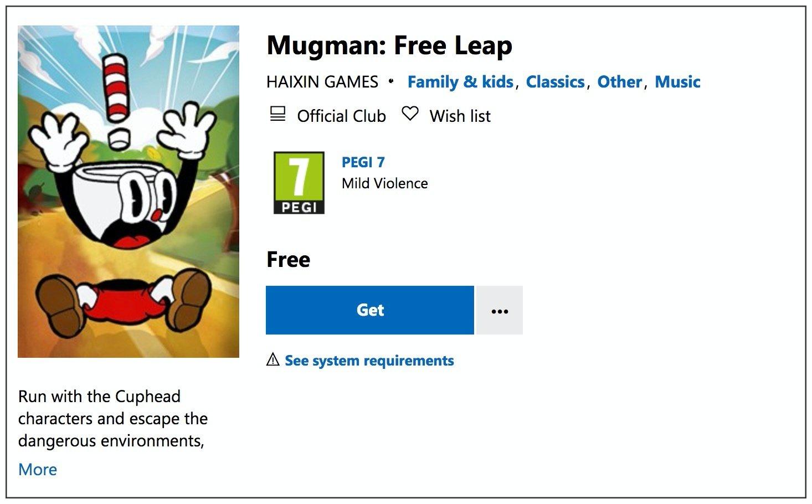
Task: Click the Free price label
Action: point(289,259)
